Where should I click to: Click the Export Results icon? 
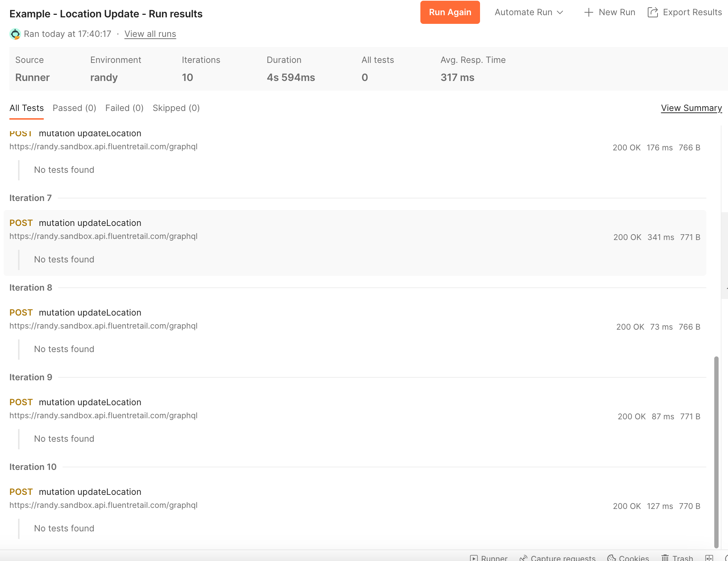pos(653,12)
